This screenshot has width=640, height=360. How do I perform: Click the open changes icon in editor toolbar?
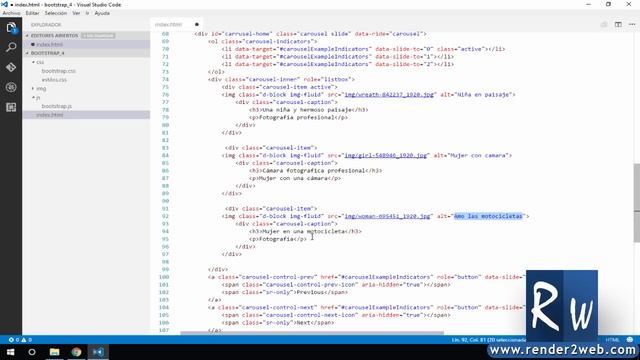[604, 24]
